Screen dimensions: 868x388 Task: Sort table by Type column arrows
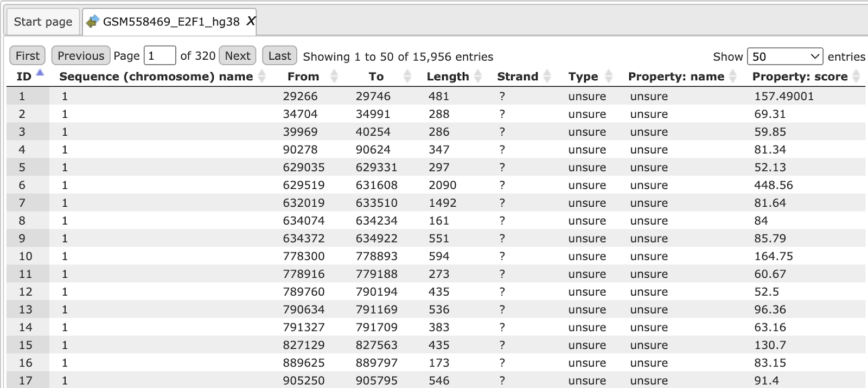point(609,77)
